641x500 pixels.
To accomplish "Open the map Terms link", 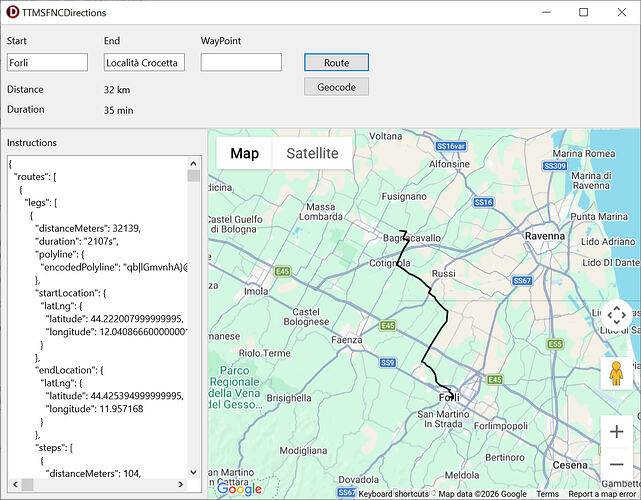I will [547, 494].
